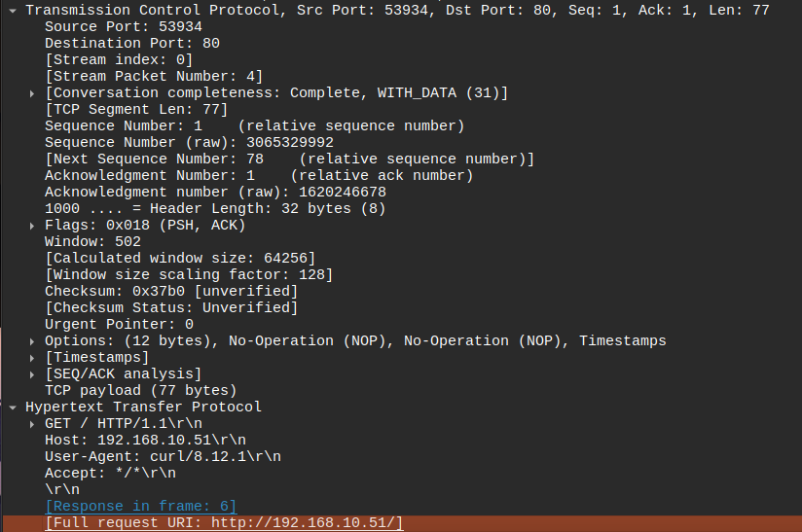Viewport: 802px width, 532px height.
Task: Click the TCP payload (77 bytes) row
Action: tap(140, 391)
